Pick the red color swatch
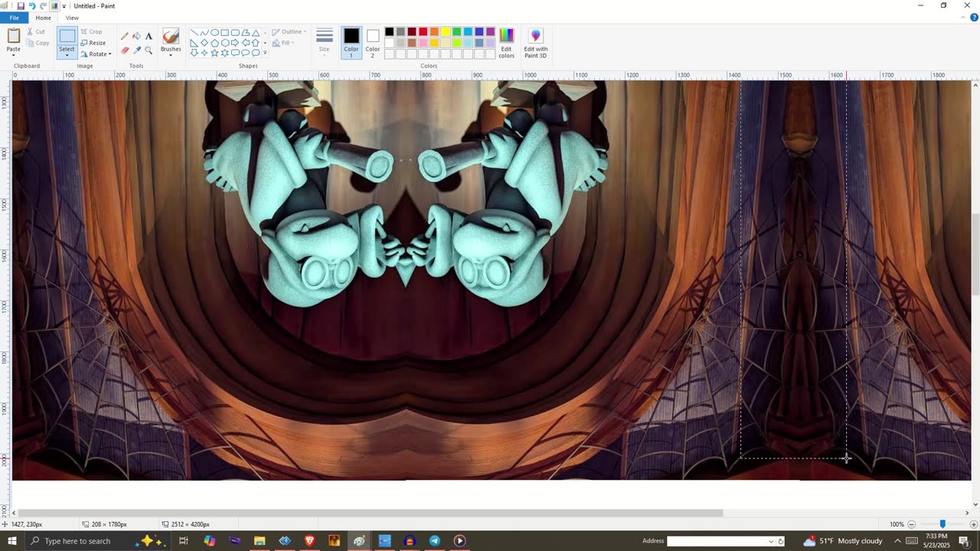Screen dimensions: 980x551 tap(423, 32)
